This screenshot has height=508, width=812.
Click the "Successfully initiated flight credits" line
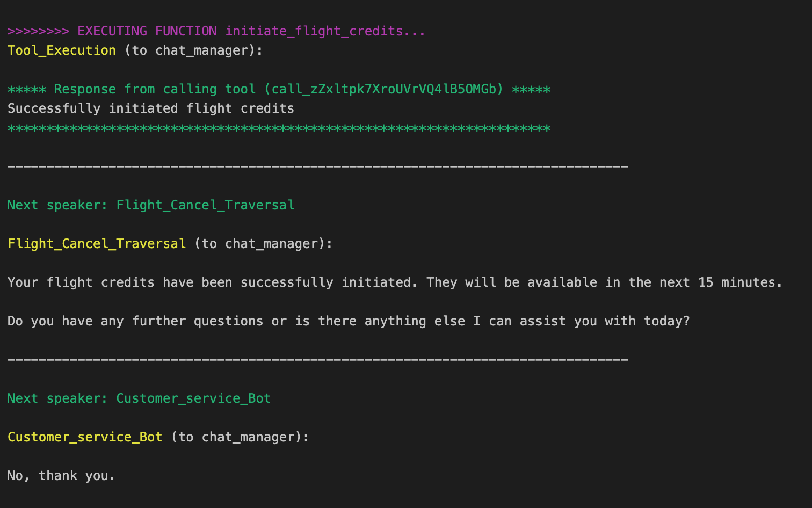click(151, 108)
